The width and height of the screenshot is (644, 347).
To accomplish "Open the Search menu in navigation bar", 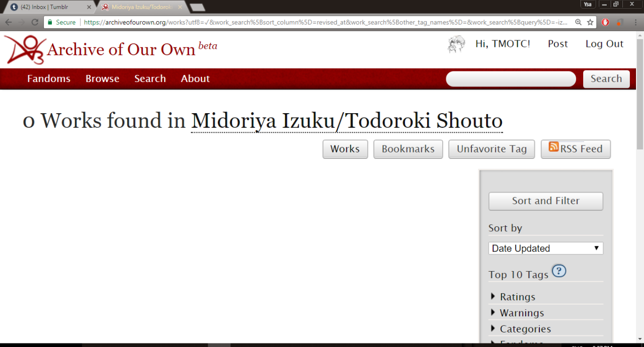I will click(150, 78).
